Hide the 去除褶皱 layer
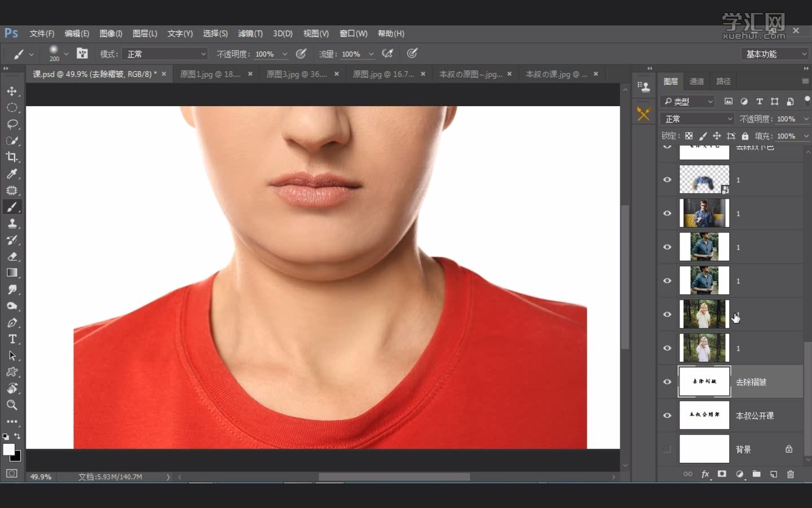Image resolution: width=812 pixels, height=508 pixels. (x=667, y=382)
